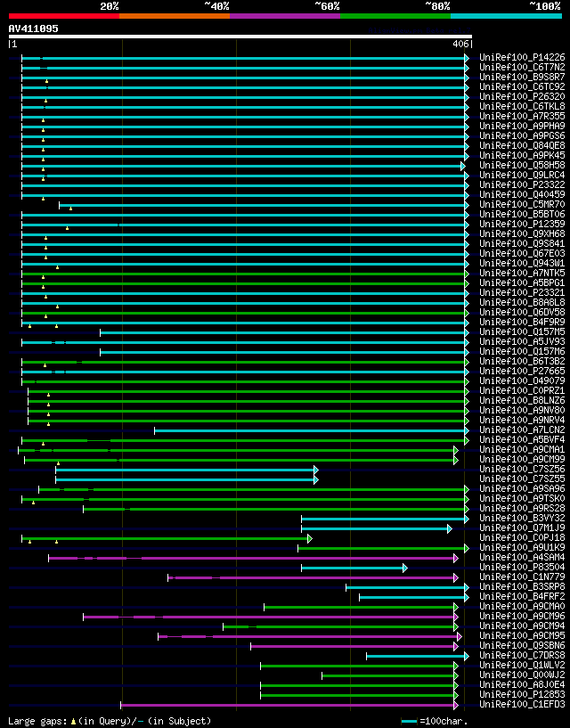Viewport: 570px width, 728px height.
Task: Open the UniRef100_Q9SBN6 hit
Action: pyautogui.click(x=522, y=645)
